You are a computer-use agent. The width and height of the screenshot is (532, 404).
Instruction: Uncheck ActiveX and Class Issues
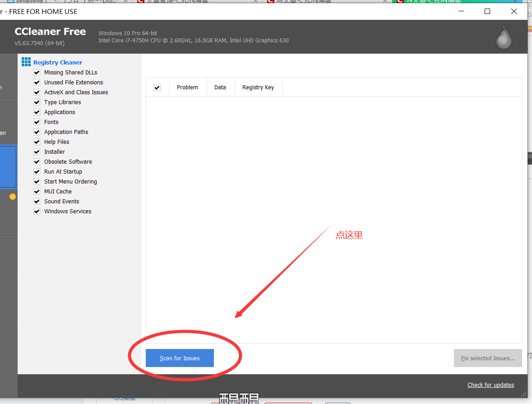(x=37, y=92)
